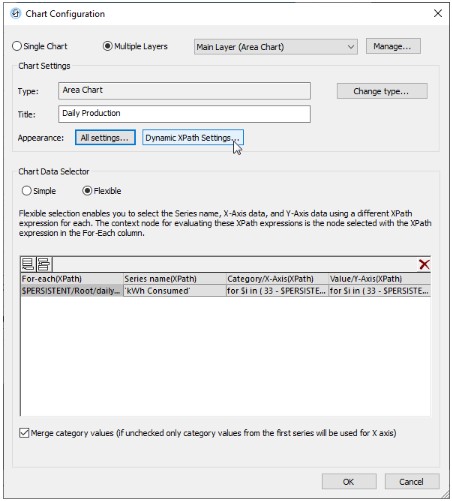
Task: Confirm the dialog with OK
Action: pos(349,481)
